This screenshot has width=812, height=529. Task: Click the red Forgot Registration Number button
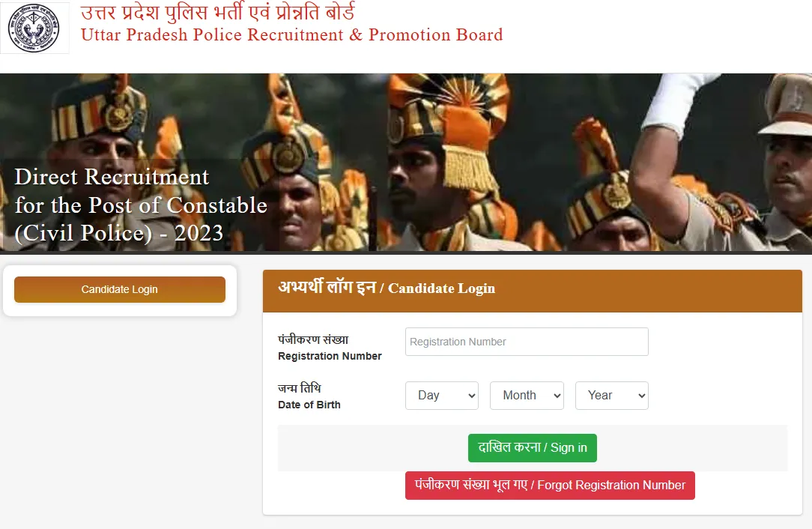[550, 486]
